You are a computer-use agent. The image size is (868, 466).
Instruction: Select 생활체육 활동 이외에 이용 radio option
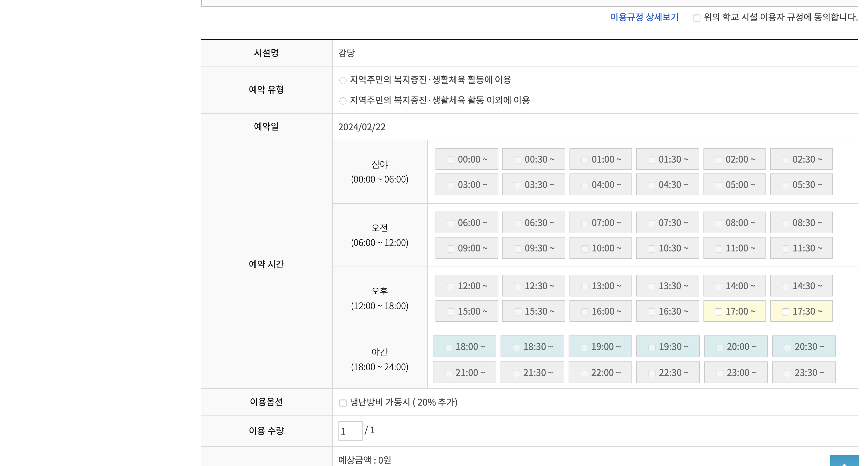[x=343, y=101]
